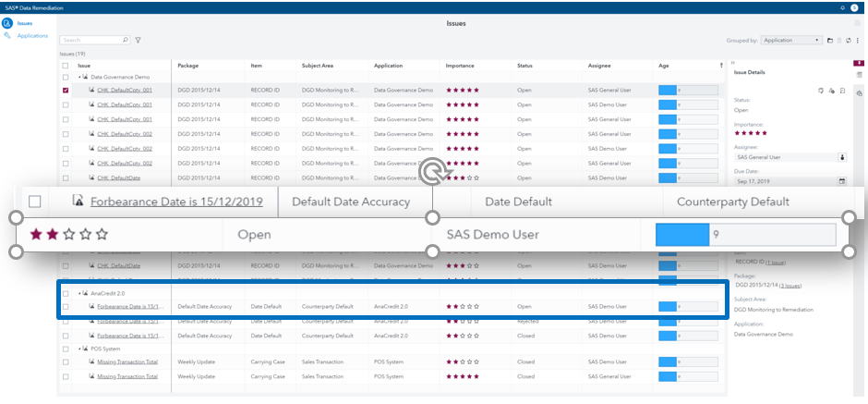Check the Data Governance Demo group checkbox
The width and height of the screenshot is (868, 404).
(x=66, y=77)
